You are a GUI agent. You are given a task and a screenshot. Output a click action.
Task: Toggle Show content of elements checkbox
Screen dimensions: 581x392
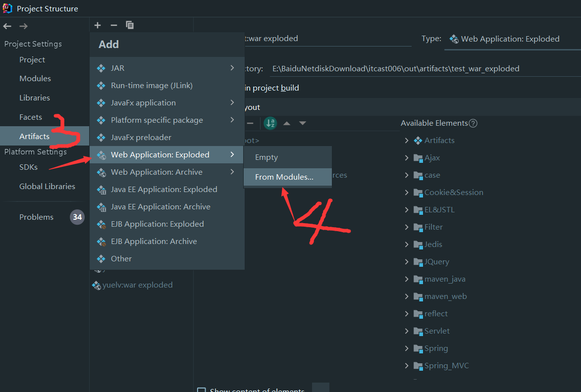pyautogui.click(x=201, y=390)
